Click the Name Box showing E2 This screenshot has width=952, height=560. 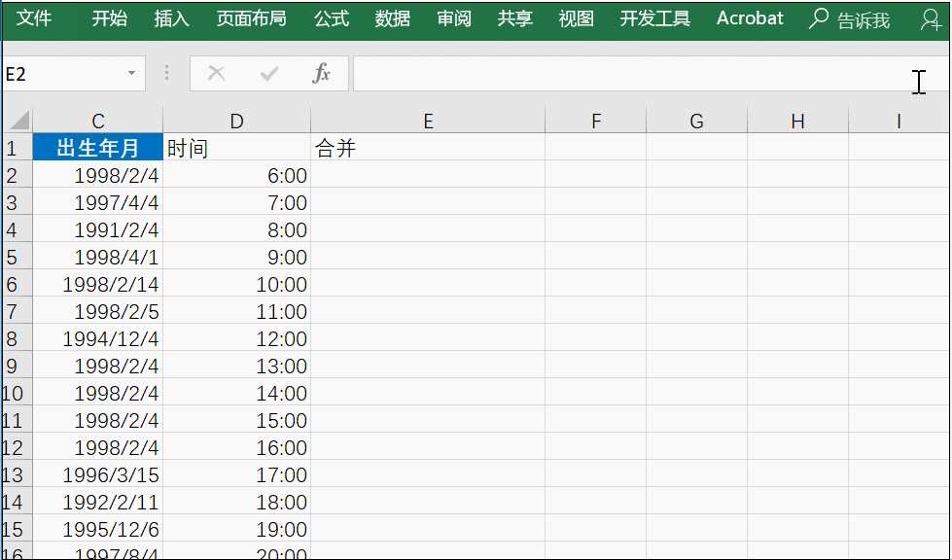(x=74, y=74)
